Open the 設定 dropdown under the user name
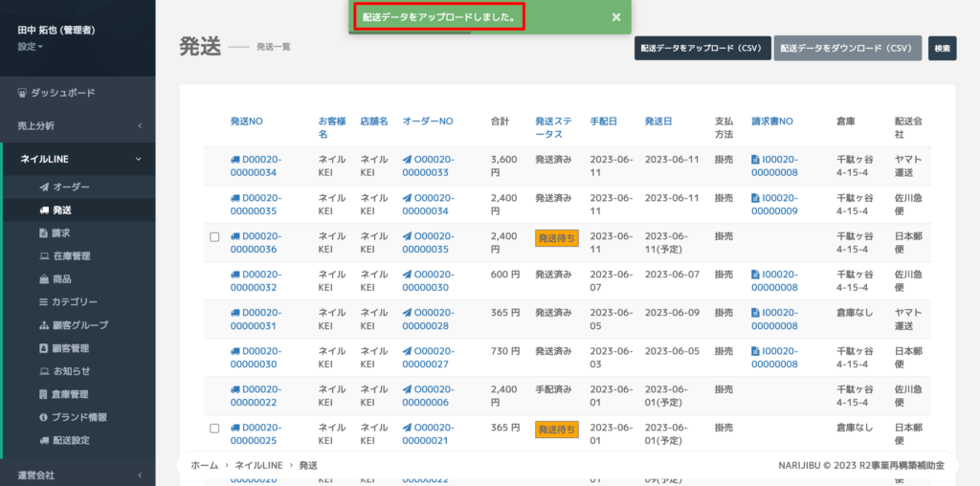980x486 pixels. tap(30, 46)
